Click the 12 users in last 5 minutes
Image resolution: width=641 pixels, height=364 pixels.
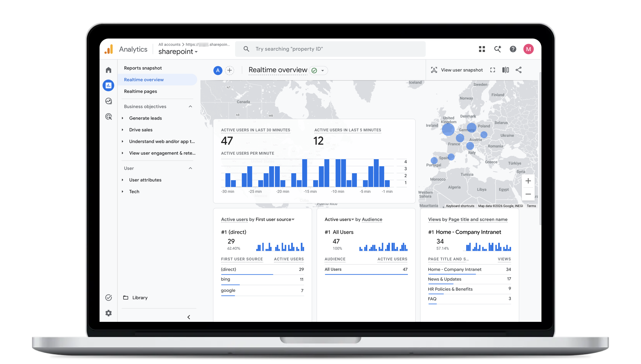[318, 141]
